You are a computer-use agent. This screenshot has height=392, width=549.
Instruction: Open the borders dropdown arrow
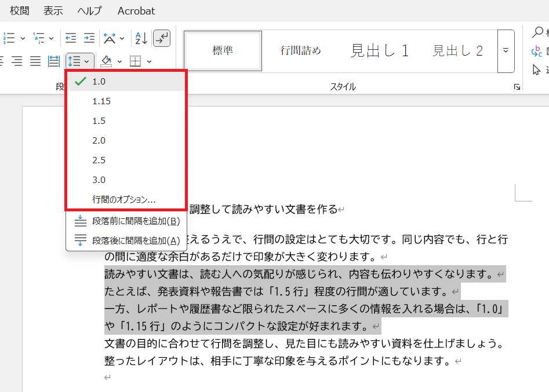149,61
